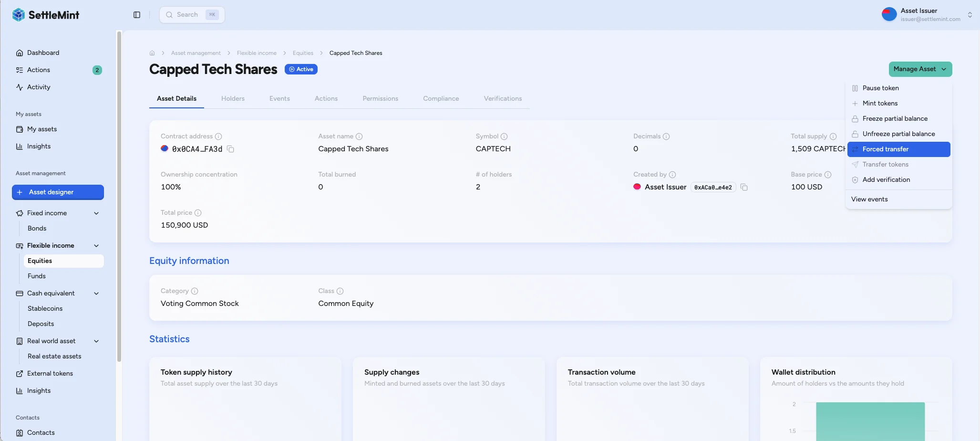Collapse the Fixed income section
This screenshot has width=980, height=441.
[x=96, y=213]
